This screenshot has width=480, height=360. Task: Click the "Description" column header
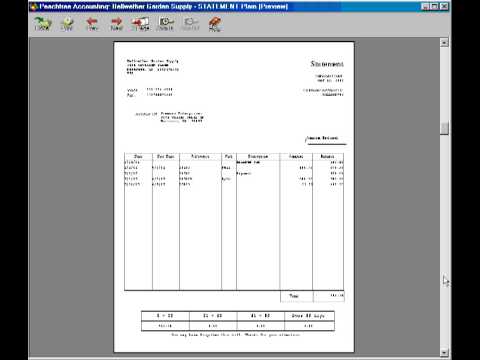258,156
